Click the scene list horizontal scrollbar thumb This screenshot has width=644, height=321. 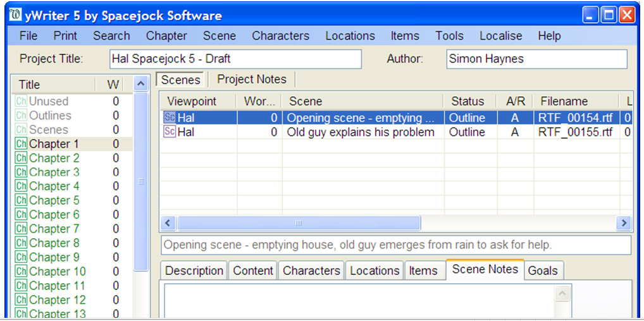click(299, 223)
